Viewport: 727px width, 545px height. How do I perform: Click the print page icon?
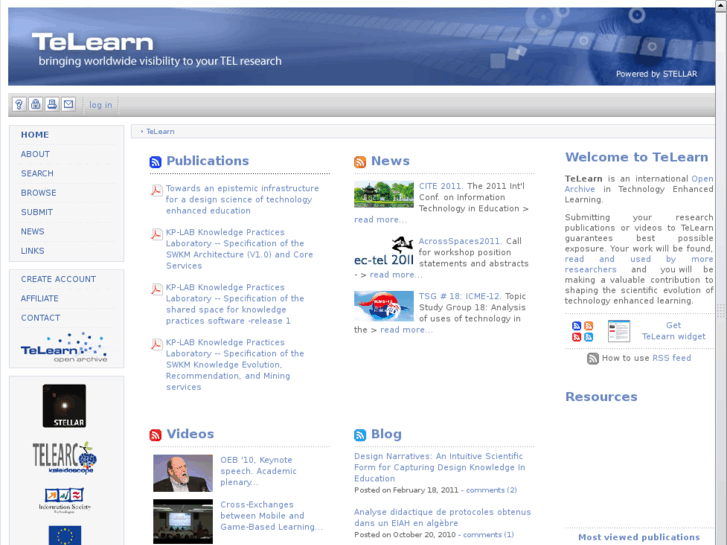click(x=52, y=104)
